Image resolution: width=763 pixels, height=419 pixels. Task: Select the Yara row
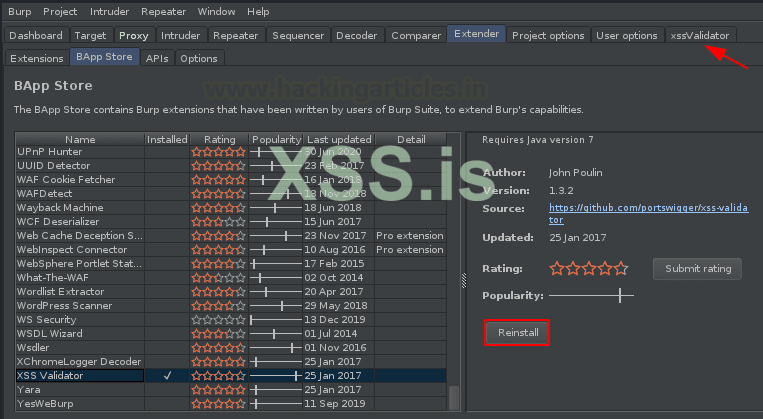[231, 389]
